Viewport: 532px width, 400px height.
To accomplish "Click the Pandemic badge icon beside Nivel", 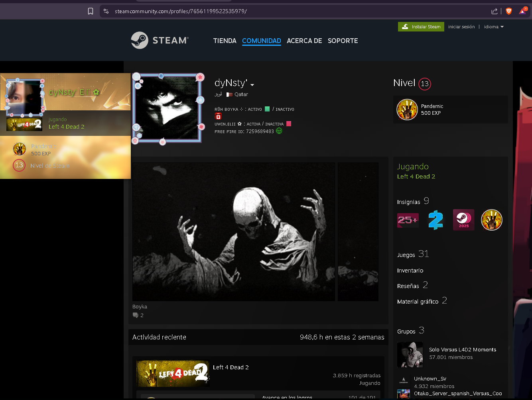I will pyautogui.click(x=407, y=110).
